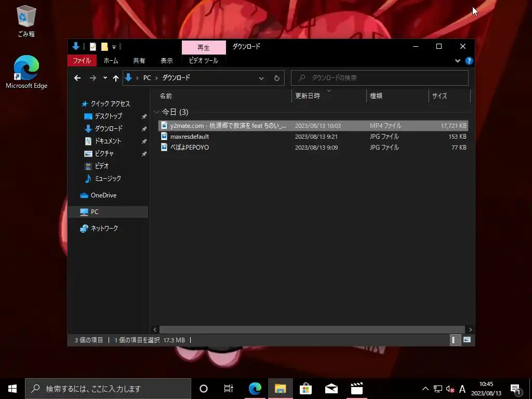Select the y2mate.com MP4 file
Screen dimensions: 532x399
point(313,126)
